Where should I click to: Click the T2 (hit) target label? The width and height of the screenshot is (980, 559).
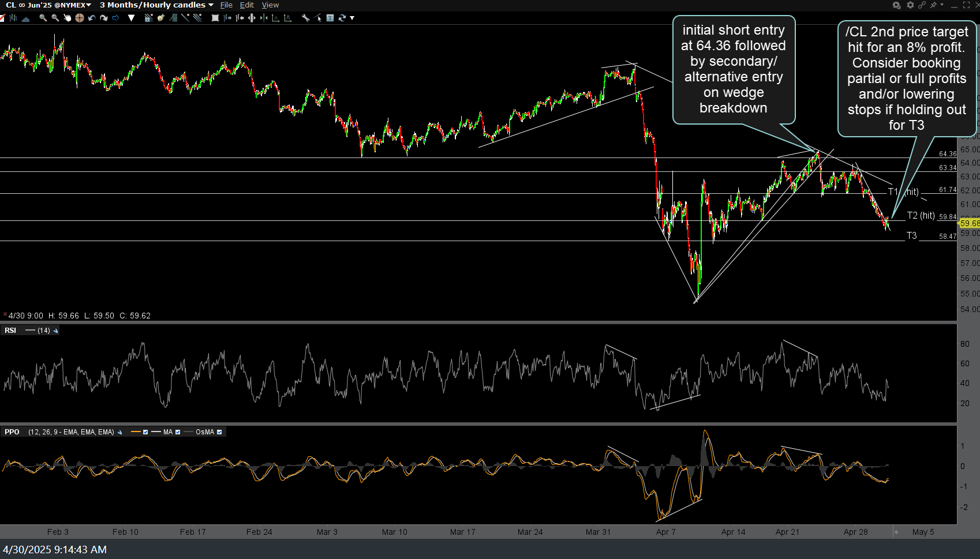(921, 215)
